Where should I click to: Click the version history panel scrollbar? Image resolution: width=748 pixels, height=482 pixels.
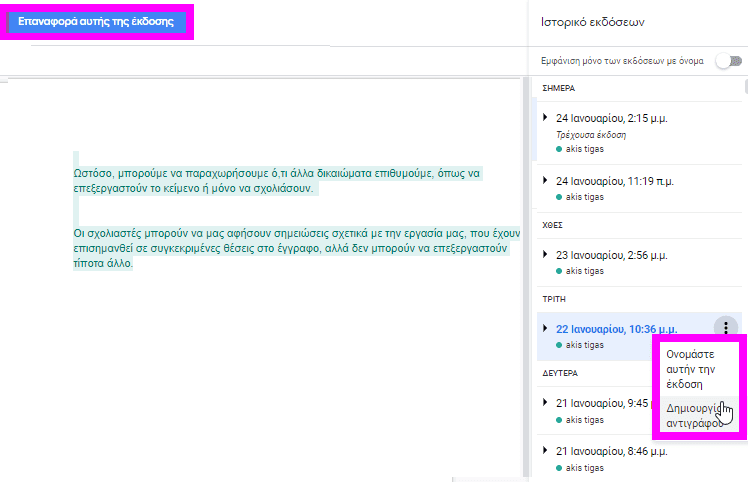point(746,87)
